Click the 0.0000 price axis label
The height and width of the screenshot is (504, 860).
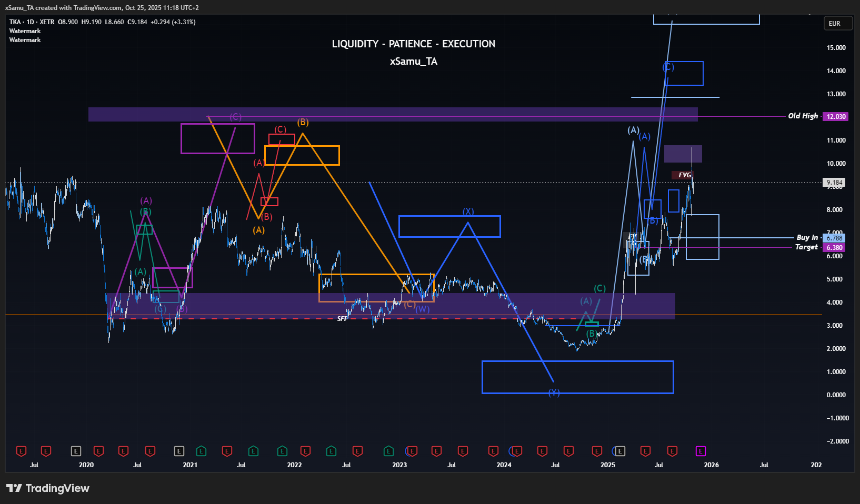pyautogui.click(x=836, y=395)
